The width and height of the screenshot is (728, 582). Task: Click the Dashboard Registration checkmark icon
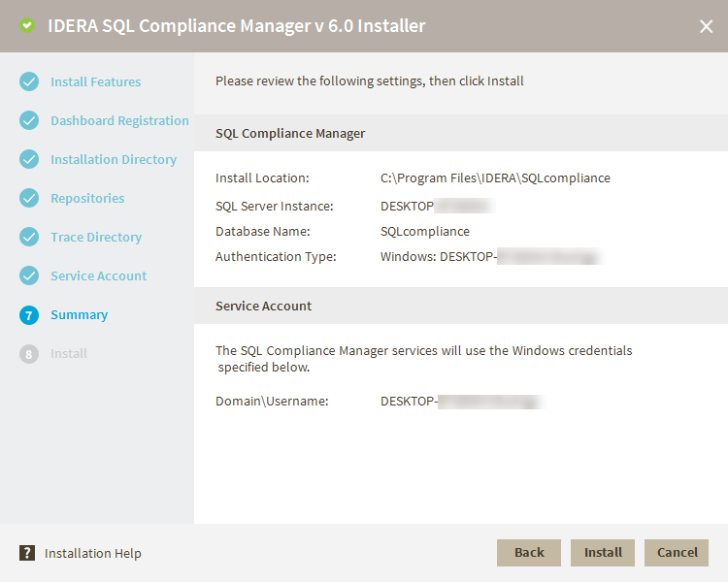(x=29, y=120)
